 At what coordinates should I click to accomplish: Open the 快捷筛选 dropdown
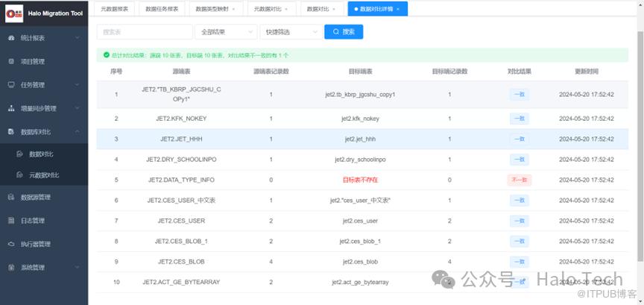click(x=289, y=32)
